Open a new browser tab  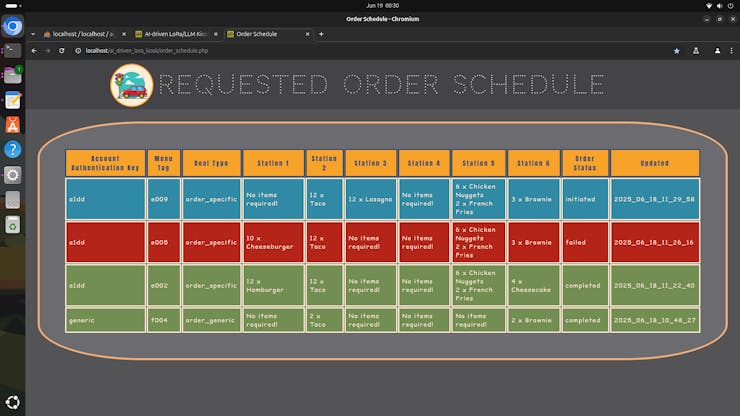(321, 34)
